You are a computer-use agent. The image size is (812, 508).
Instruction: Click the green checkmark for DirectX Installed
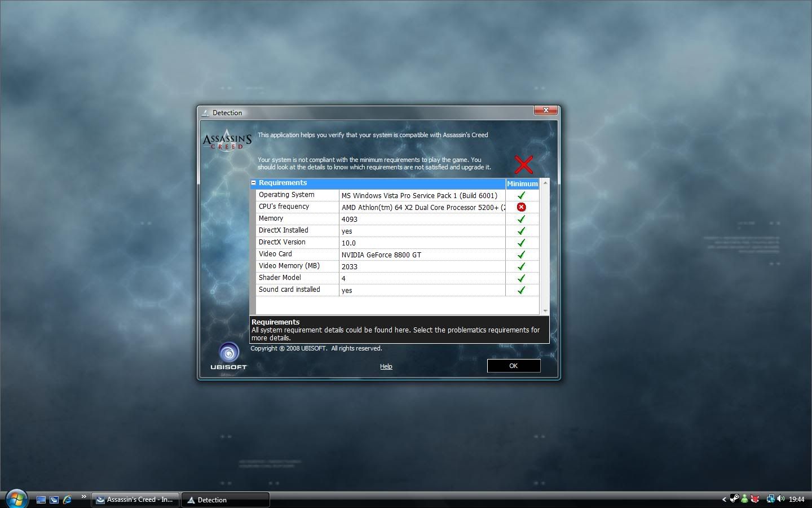[x=521, y=231]
